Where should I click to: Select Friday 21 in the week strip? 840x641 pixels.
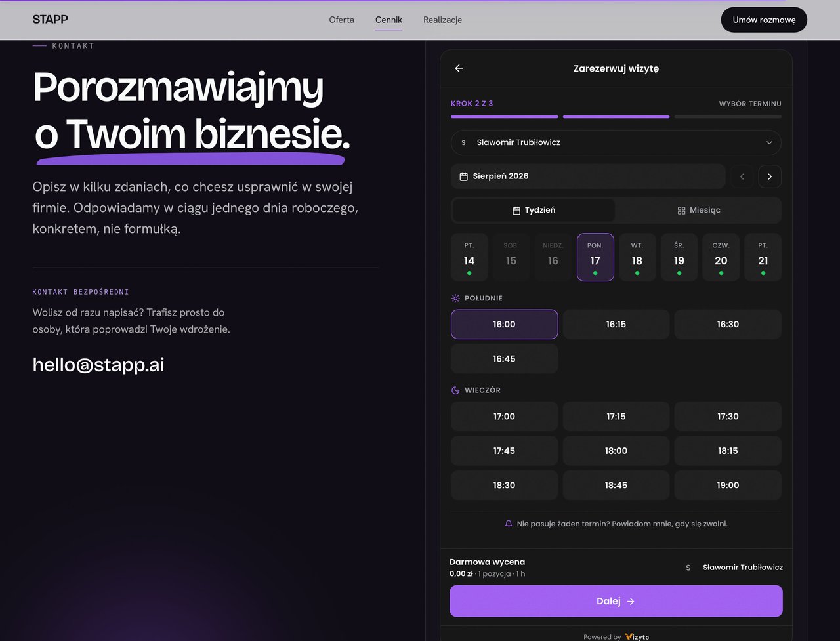tap(763, 257)
